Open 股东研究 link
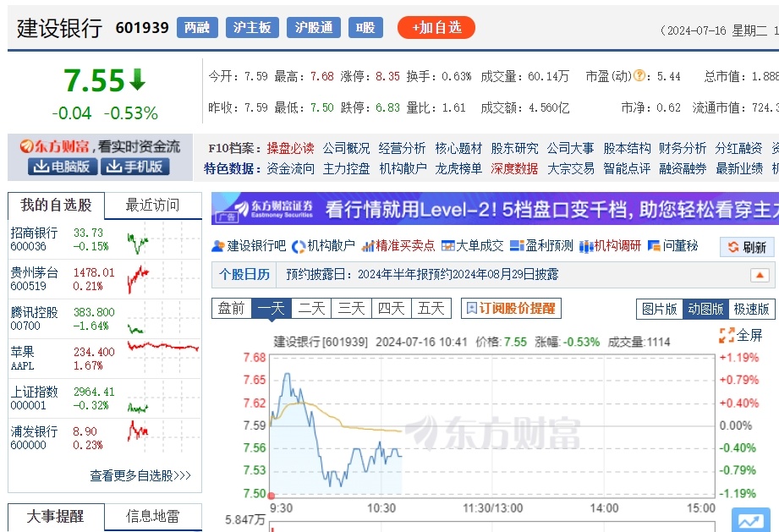 (x=515, y=148)
